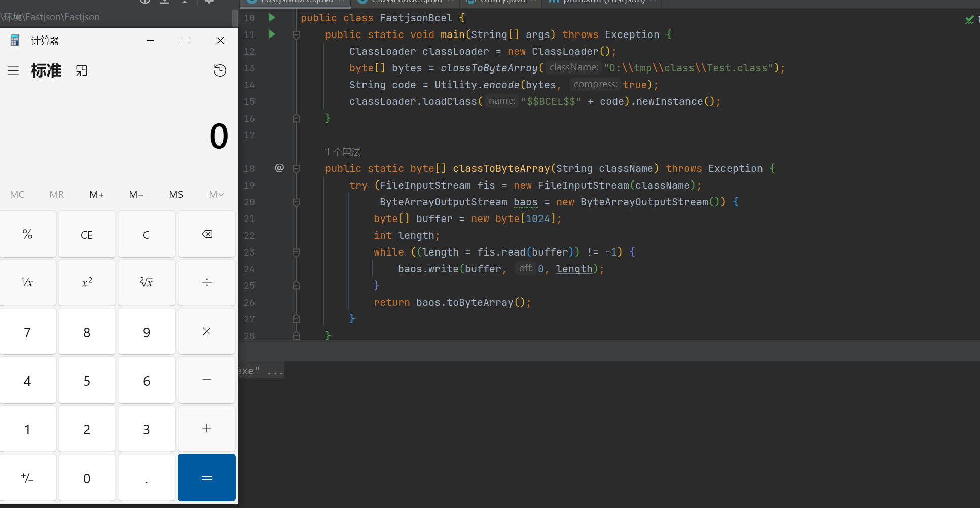Click the 'name:' inlay hint on line 15
980x508 pixels.
501,101
